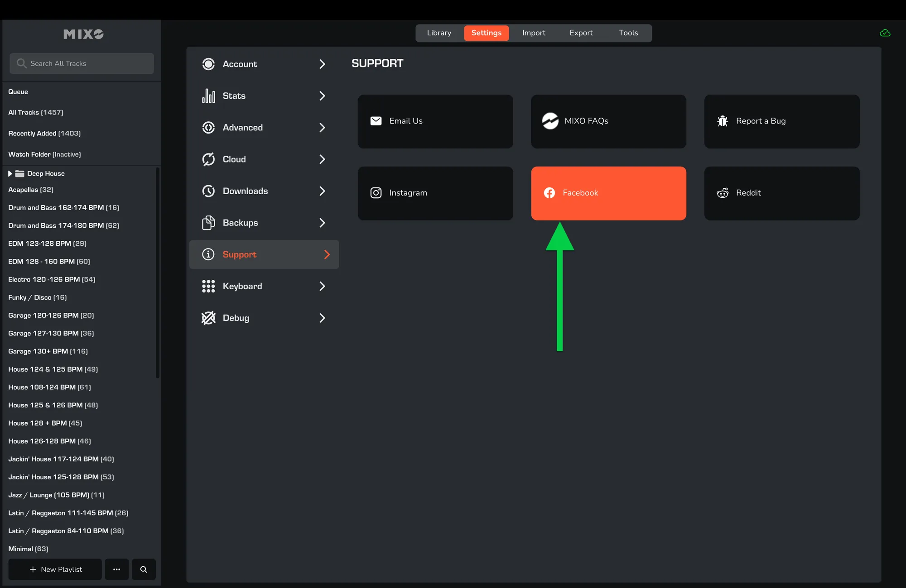The image size is (906, 588).
Task: Click the Backups documents icon
Action: click(208, 223)
